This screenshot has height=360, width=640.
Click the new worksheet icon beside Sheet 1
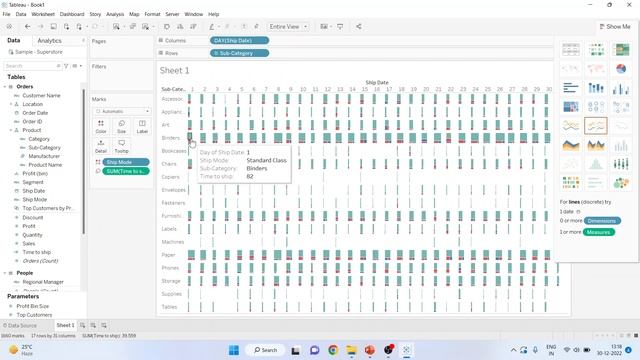coord(82,325)
